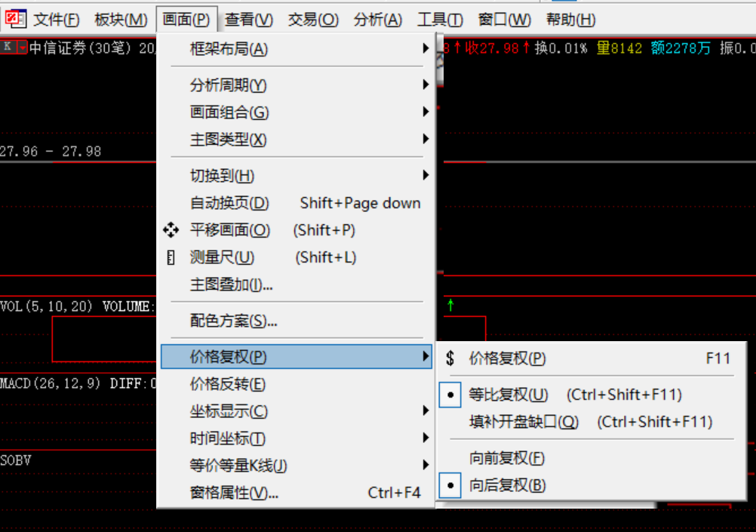Open 配色方案(S)... color scheme entry

click(x=297, y=321)
